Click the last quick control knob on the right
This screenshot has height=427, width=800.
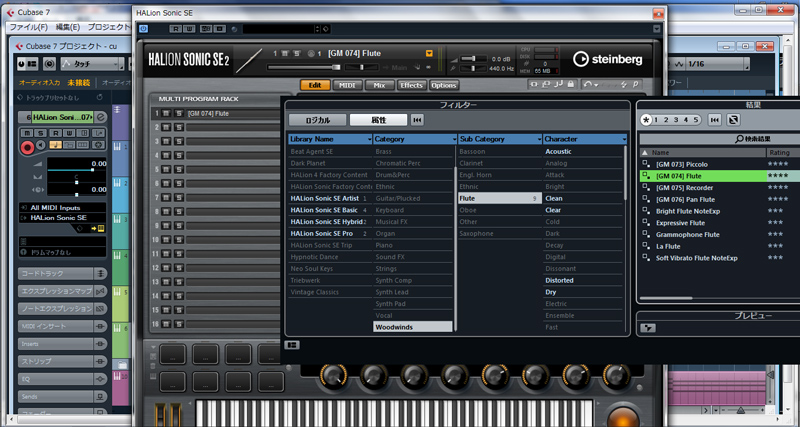[616, 376]
